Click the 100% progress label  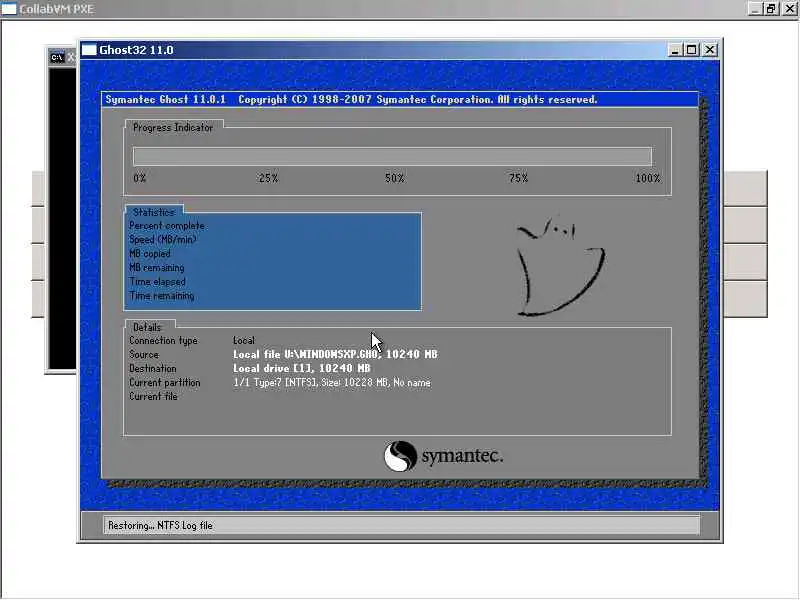click(x=647, y=178)
